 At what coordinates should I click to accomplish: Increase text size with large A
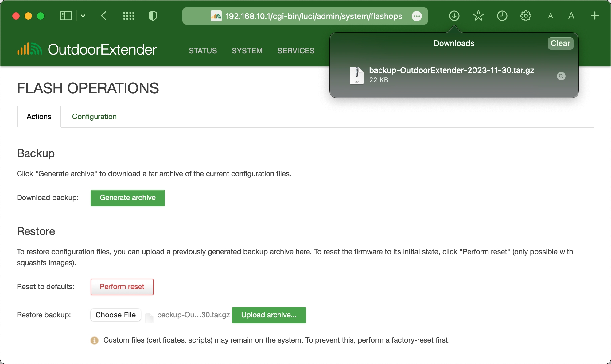(571, 16)
